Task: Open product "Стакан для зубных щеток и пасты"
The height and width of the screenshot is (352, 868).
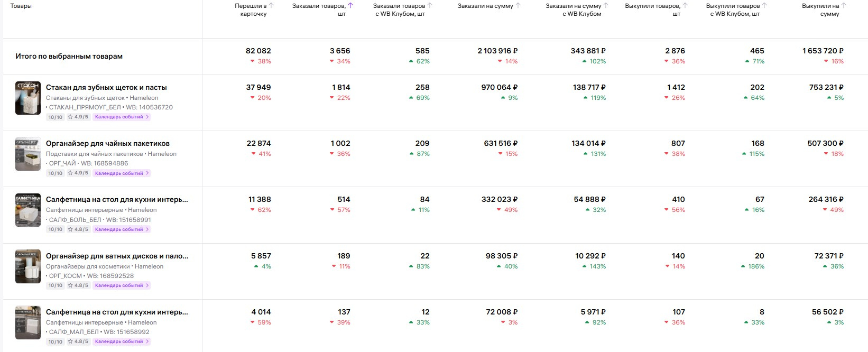Action: [106, 87]
